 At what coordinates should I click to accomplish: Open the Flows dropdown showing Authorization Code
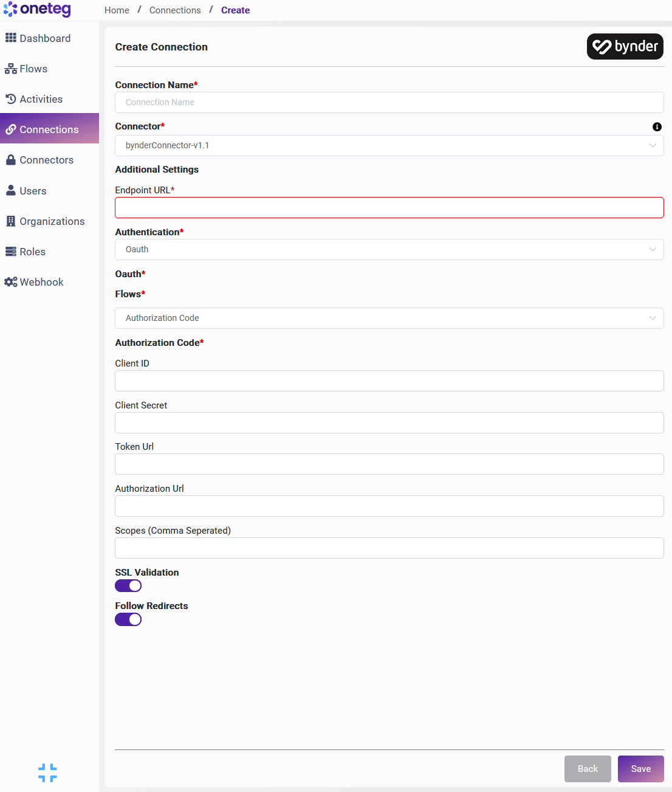389,318
